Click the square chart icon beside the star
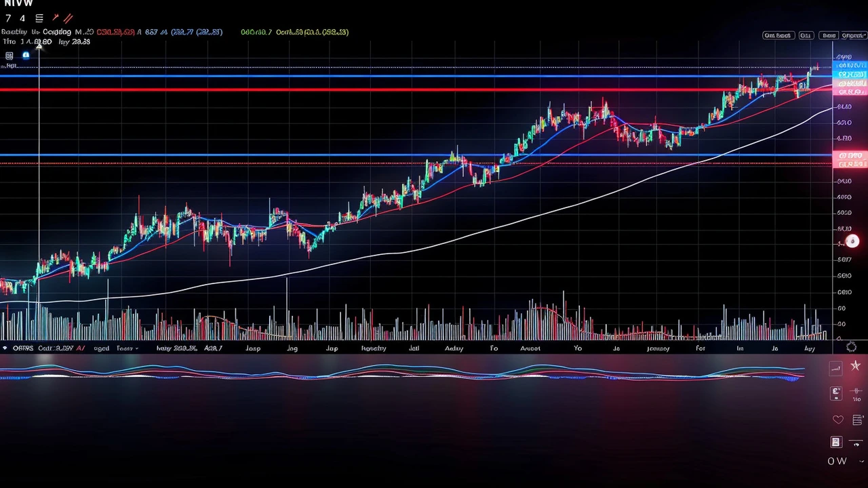The image size is (868, 488). click(x=835, y=368)
